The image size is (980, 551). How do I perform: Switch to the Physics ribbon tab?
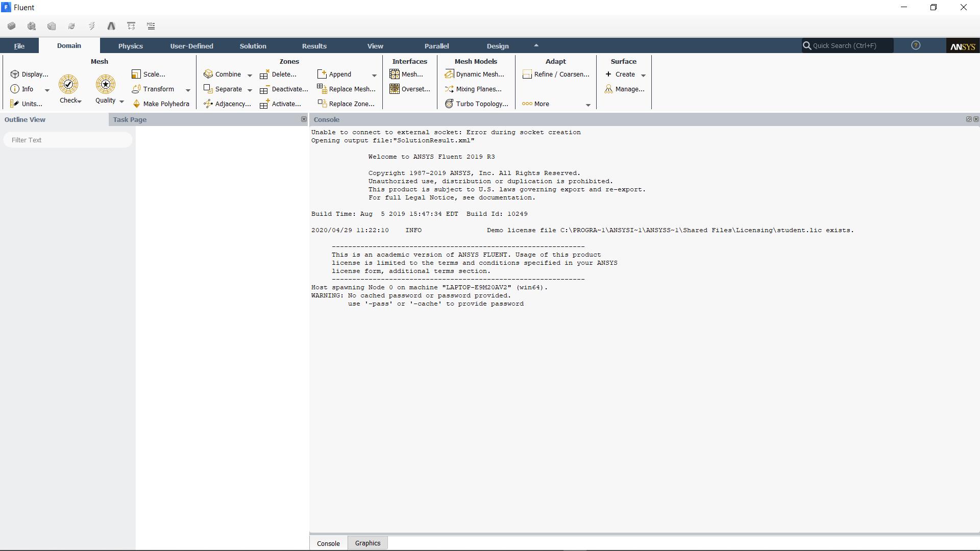131,45
